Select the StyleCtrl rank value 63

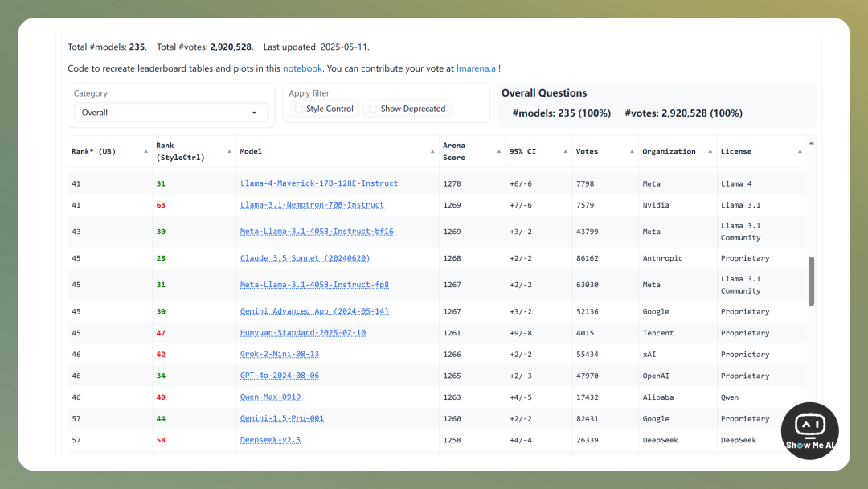click(161, 205)
